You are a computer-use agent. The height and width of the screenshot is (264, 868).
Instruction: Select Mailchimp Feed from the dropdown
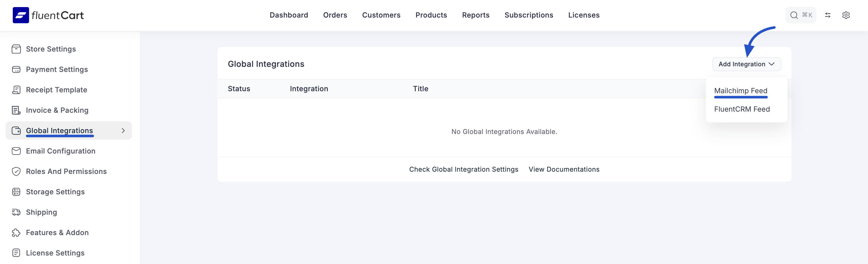tap(740, 91)
